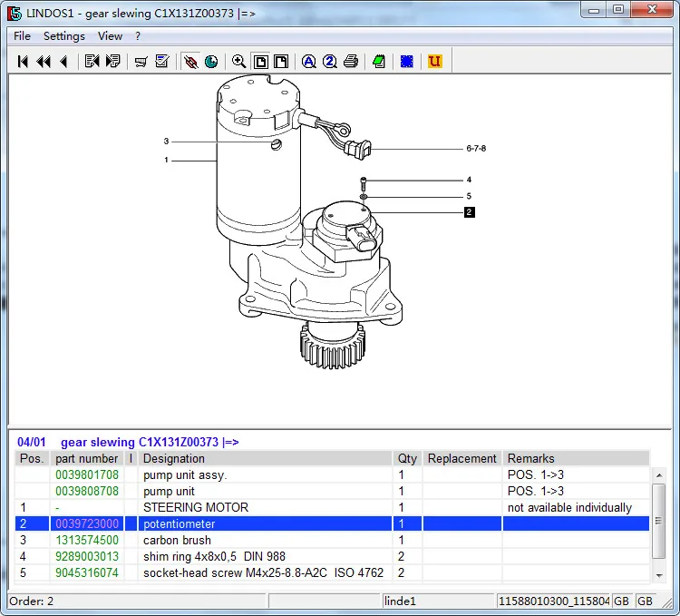Viewport: 680px width, 616px height.
Task: Click the first page-layout icon, currently pressed
Action: point(260,62)
